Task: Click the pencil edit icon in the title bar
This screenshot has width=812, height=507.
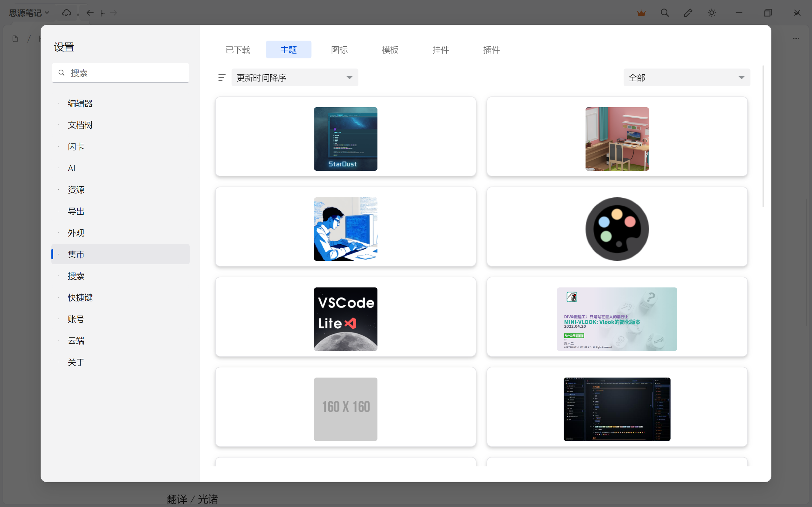Action: tap(688, 13)
